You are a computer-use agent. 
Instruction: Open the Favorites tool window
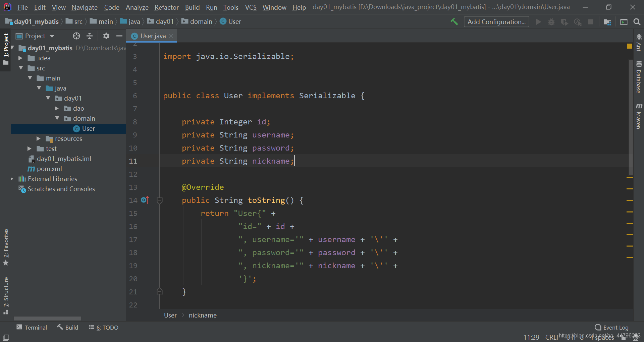coord(6,247)
